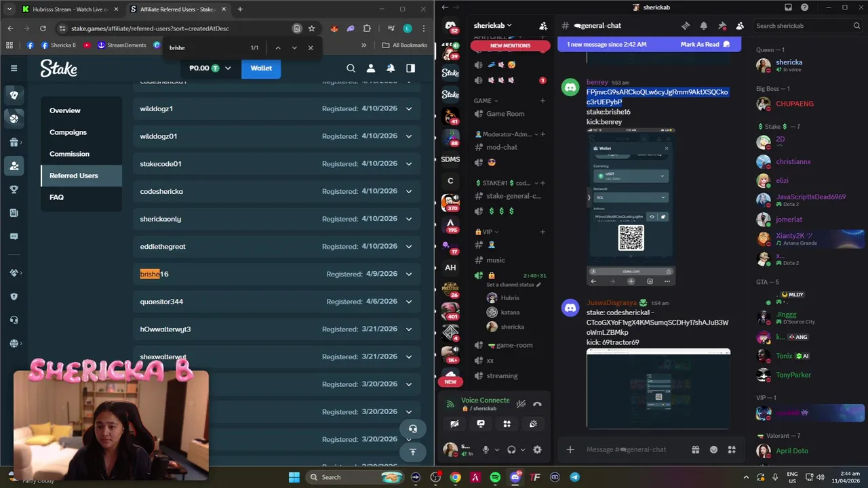868x488 pixels.
Task: Open Discord emoji picker
Action: tap(713, 449)
